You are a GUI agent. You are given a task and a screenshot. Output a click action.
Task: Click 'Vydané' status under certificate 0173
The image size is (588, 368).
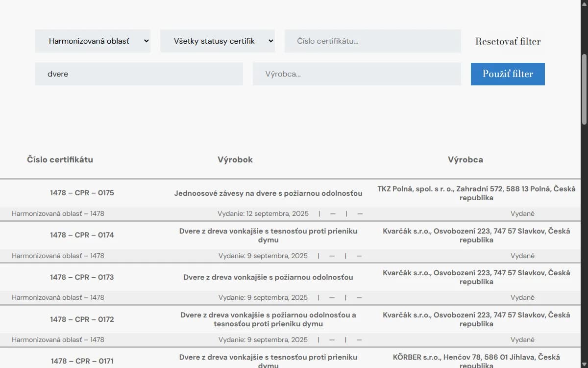click(522, 297)
